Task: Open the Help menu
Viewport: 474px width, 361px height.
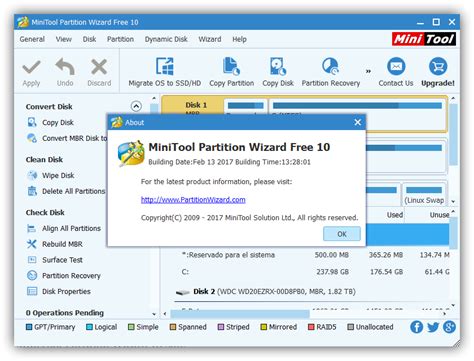Action: pos(239,39)
